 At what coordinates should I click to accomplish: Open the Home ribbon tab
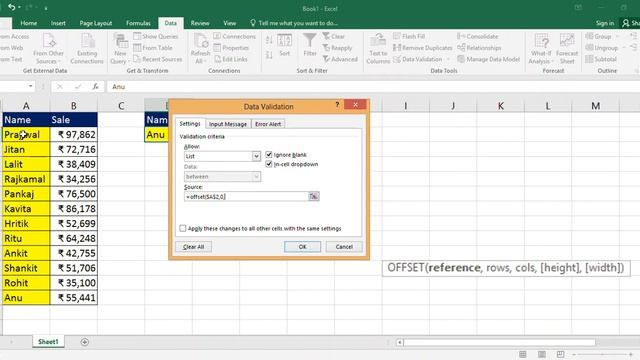click(x=29, y=23)
